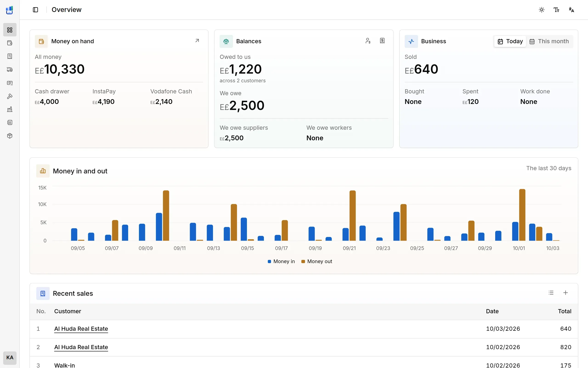This screenshot has width=588, height=368.
Task: Open the receipt icon in sidebar
Action: click(10, 56)
